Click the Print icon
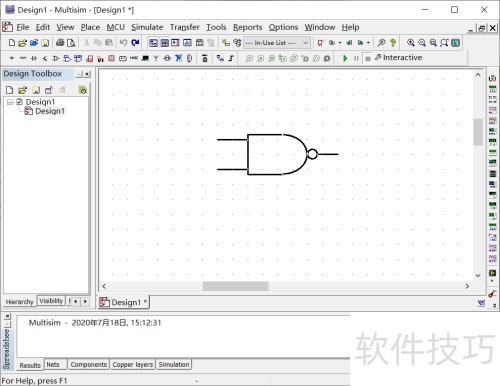The image size is (500, 386). (60, 43)
